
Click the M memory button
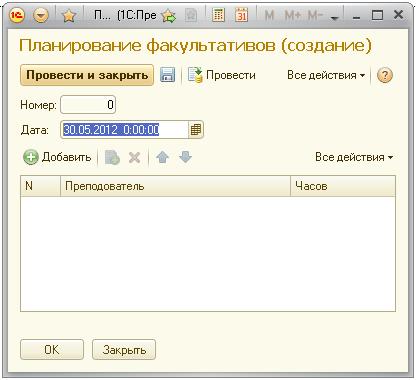(269, 15)
